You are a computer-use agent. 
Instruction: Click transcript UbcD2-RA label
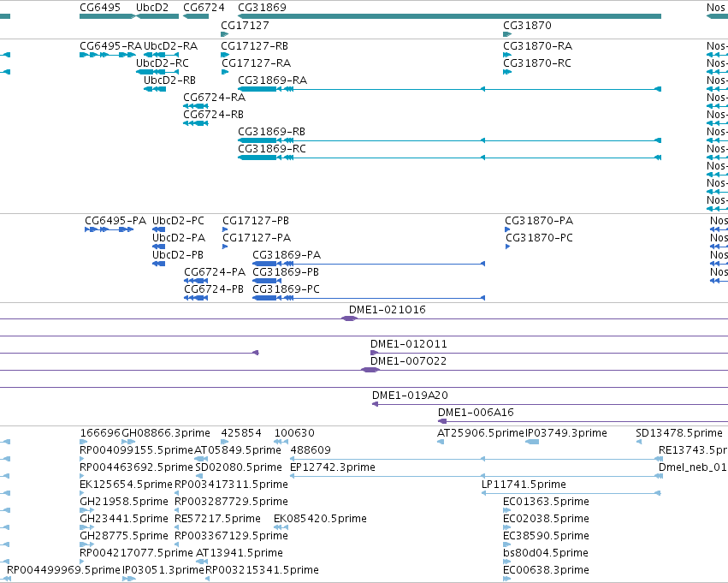[x=170, y=46]
